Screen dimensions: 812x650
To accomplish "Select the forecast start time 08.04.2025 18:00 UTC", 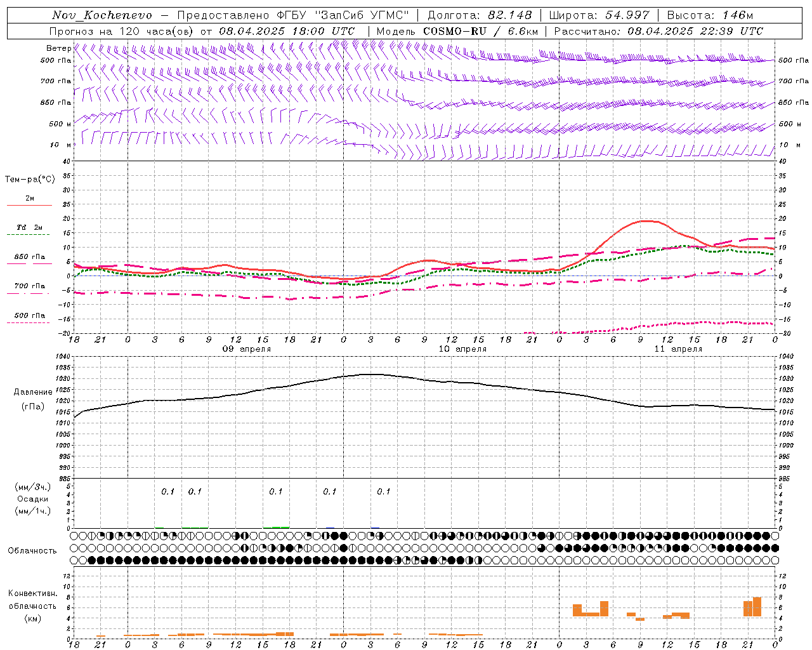I will coord(287,31).
